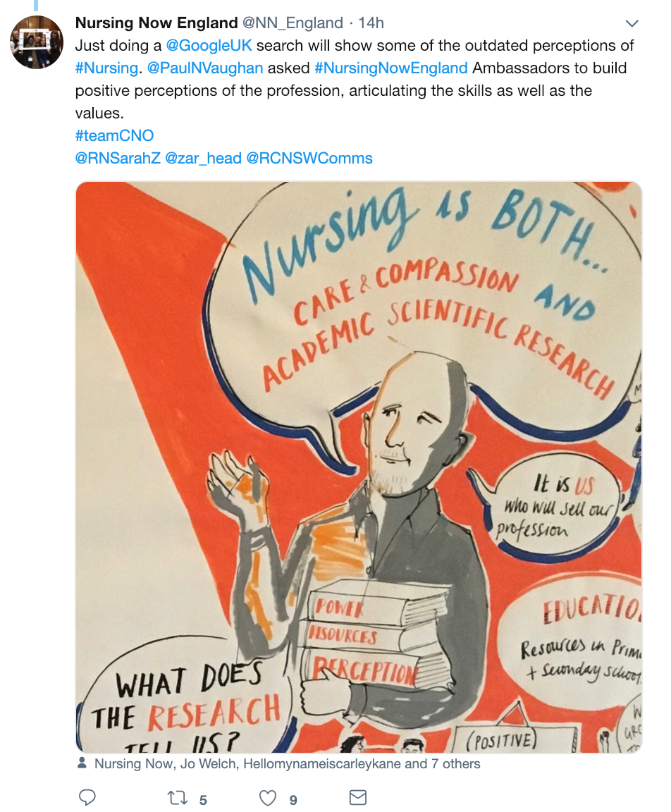Open the @zar_head mention
Image resolution: width=671 pixels, height=812 pixels.
tap(203, 158)
